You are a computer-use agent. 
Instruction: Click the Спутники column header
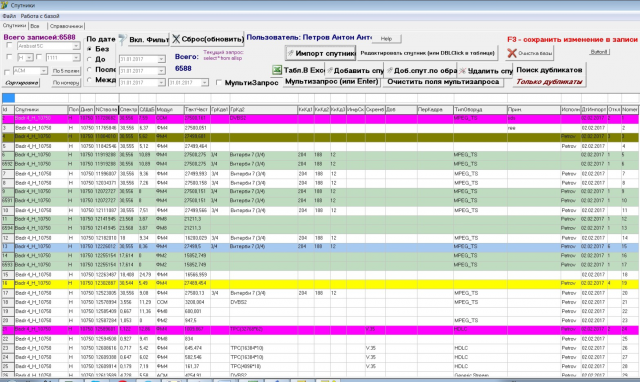[x=41, y=109]
